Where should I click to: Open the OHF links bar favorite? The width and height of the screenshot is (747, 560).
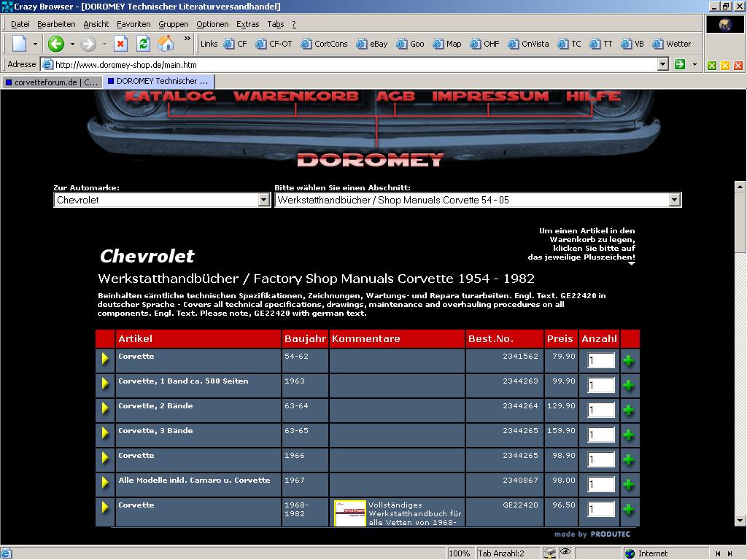pyautogui.click(x=484, y=44)
